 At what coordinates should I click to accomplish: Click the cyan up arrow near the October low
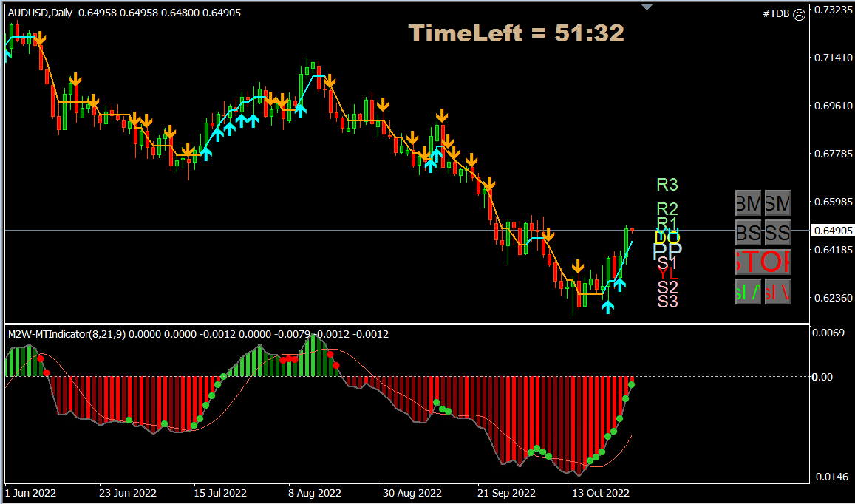pos(608,306)
